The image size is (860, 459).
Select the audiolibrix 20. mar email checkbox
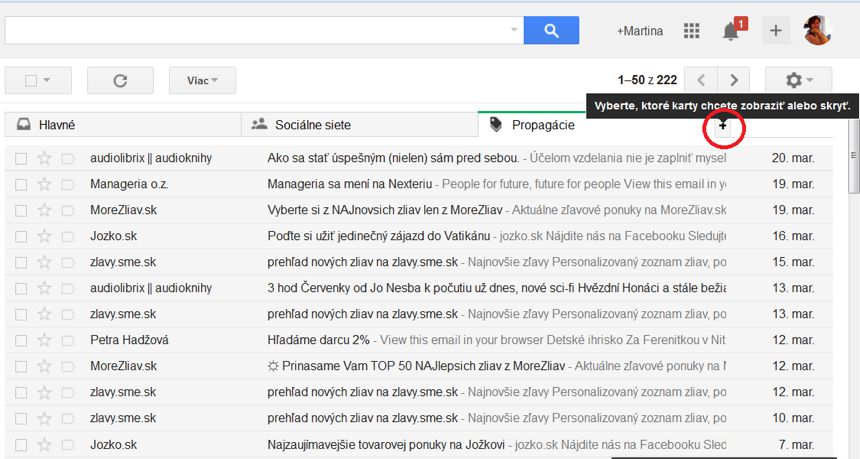coord(21,158)
